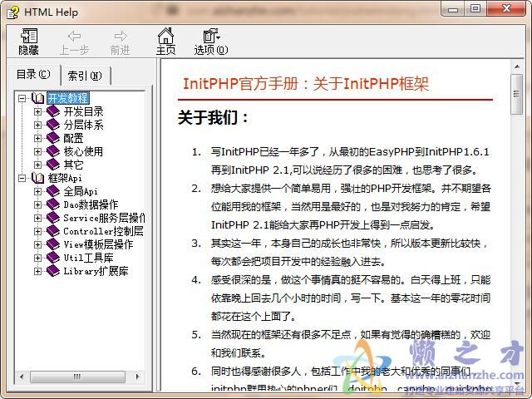Select the 配置 tree item
The width and height of the screenshot is (532, 399).
click(x=73, y=138)
